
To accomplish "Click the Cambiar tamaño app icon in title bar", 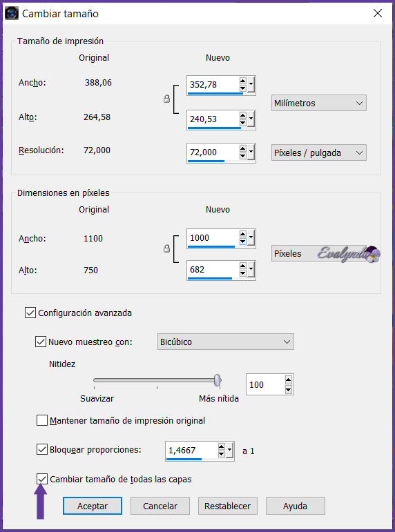I will 12,13.
